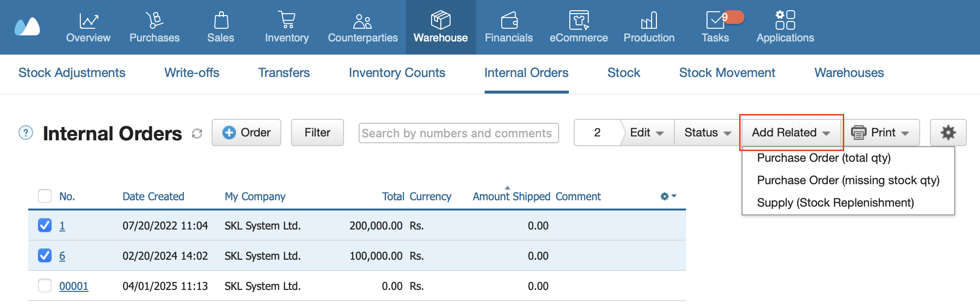Open the Overview chart icon
Screen dimensions: 980x306
pos(89,20)
